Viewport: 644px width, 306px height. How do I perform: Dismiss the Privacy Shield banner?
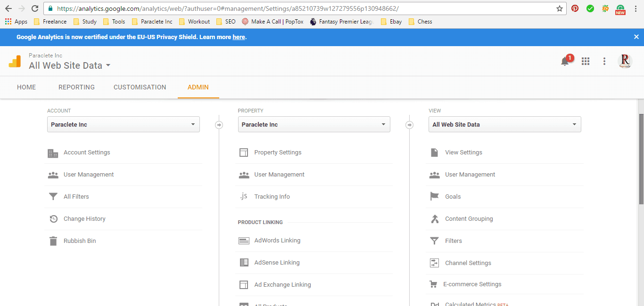[x=636, y=37]
